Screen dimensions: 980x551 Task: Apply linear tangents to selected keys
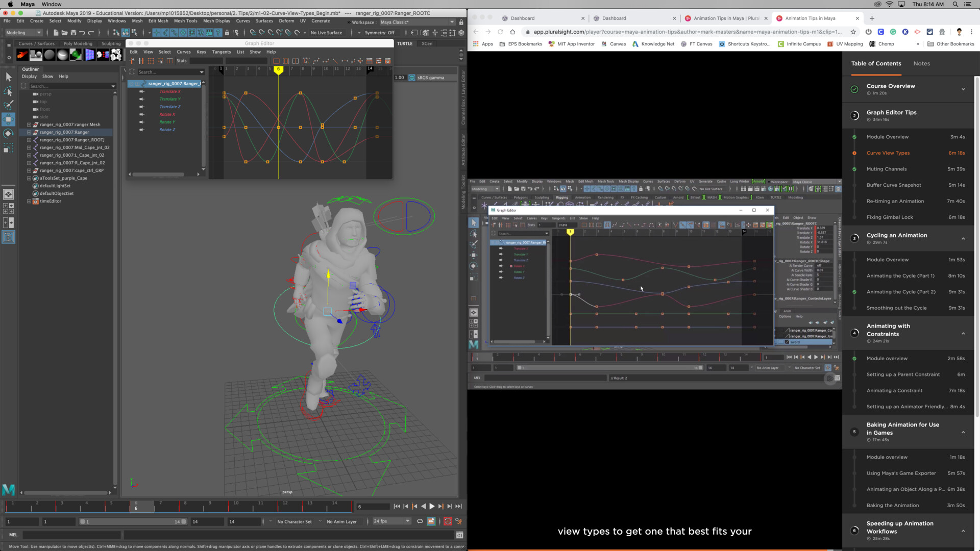(x=335, y=61)
